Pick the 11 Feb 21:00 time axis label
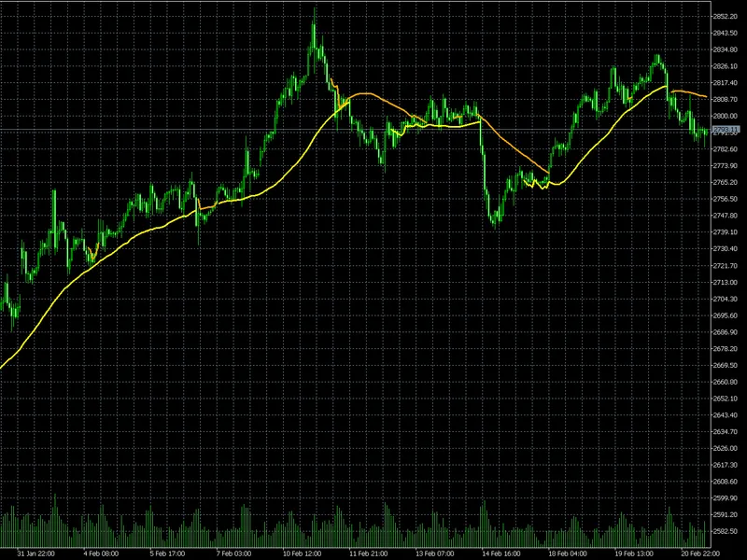The height and width of the screenshot is (560, 747). (x=368, y=553)
